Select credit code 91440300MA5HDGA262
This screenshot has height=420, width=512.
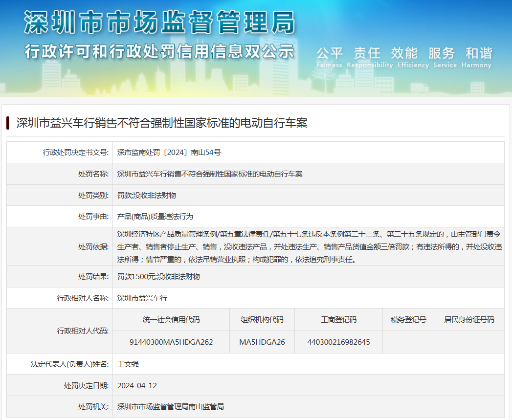click(171, 342)
